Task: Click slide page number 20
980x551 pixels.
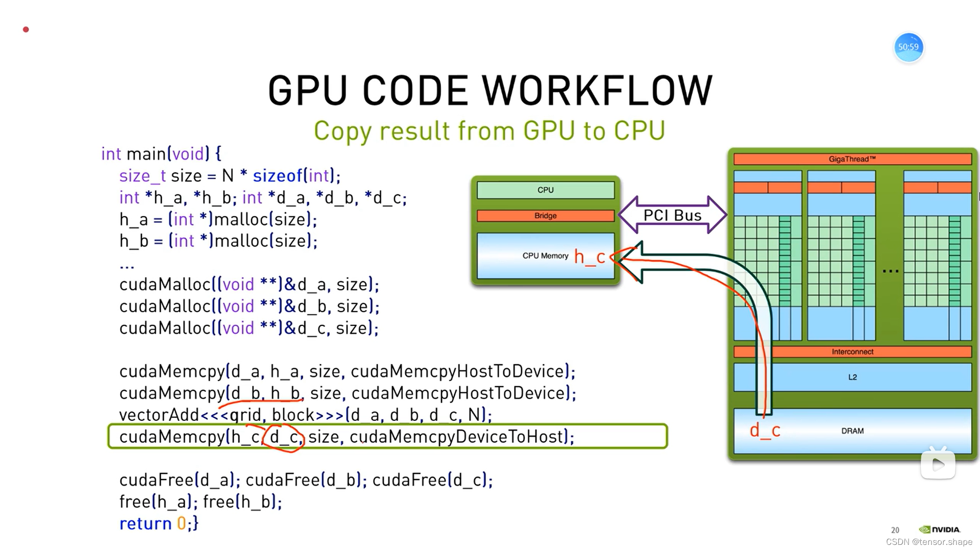Action: (x=895, y=530)
